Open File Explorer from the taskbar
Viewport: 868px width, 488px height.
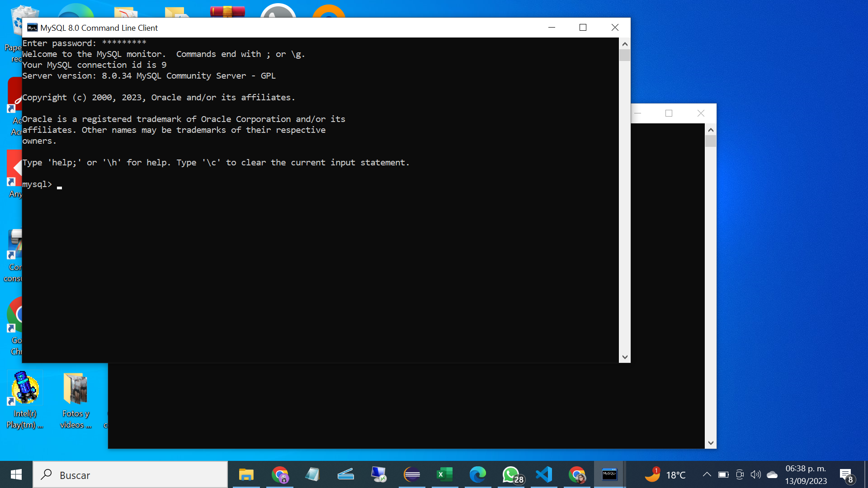click(246, 474)
